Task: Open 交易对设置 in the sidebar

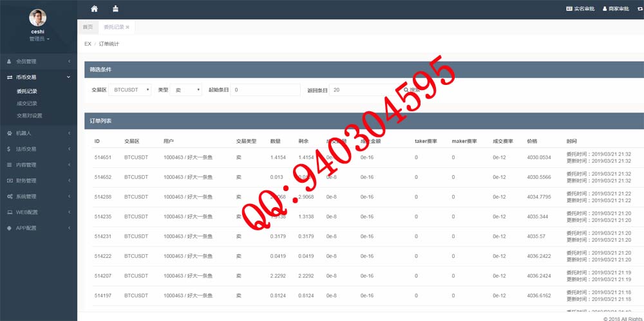Action: tap(30, 116)
